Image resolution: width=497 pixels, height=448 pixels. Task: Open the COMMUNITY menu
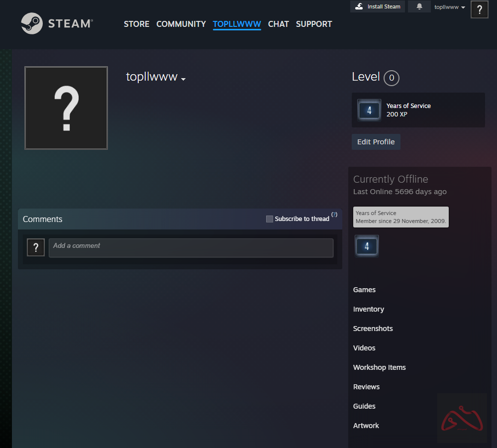click(181, 24)
